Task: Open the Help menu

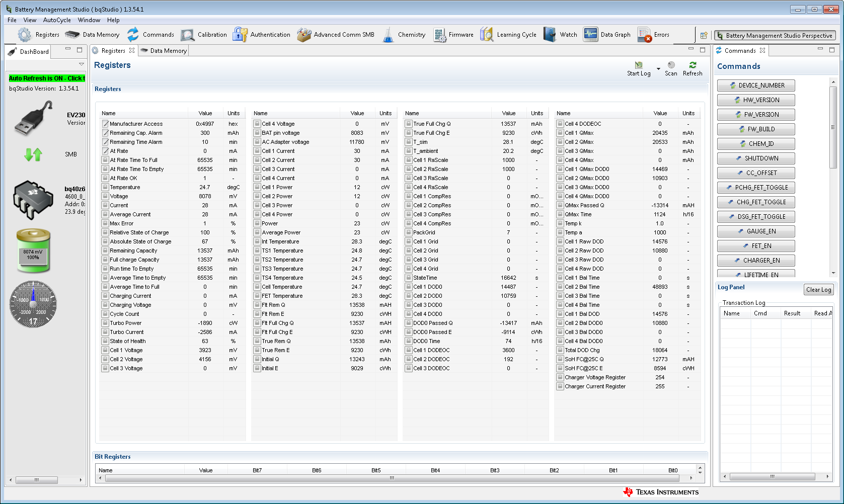Action: [113, 20]
